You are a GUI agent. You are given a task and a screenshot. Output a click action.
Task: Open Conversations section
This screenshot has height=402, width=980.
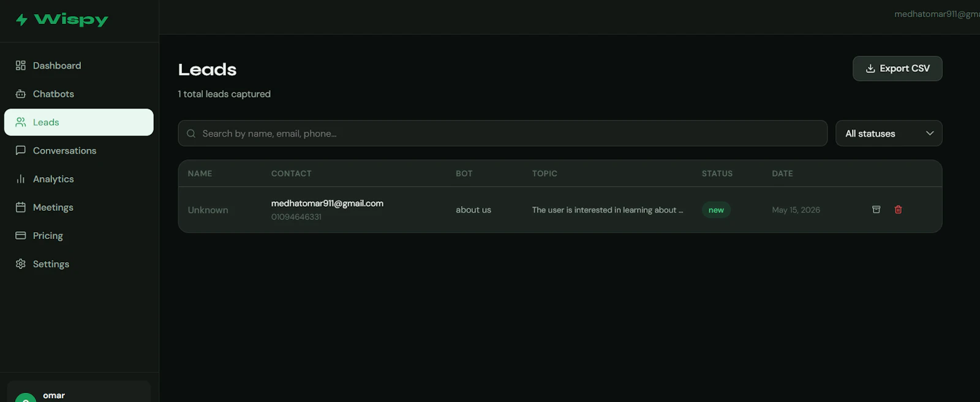(x=79, y=150)
